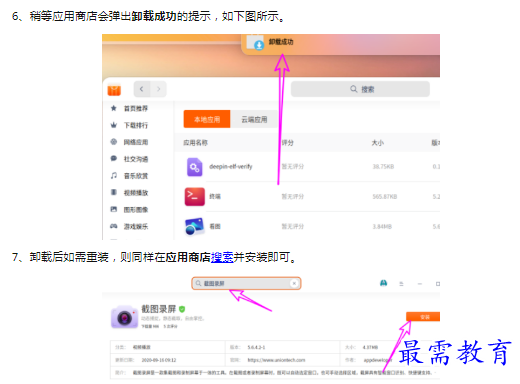Open 音乐欣赏 in the sidebar
Screen dimensions: 520x384
click(x=136, y=176)
